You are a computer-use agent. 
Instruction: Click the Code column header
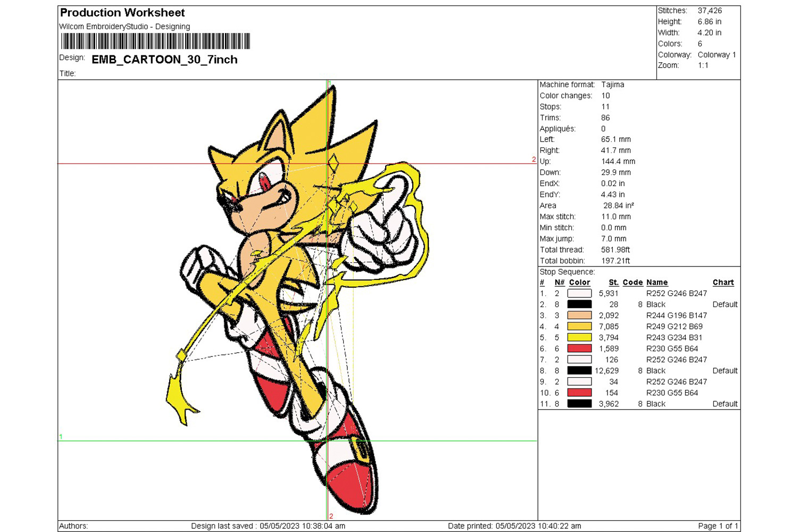click(x=632, y=282)
